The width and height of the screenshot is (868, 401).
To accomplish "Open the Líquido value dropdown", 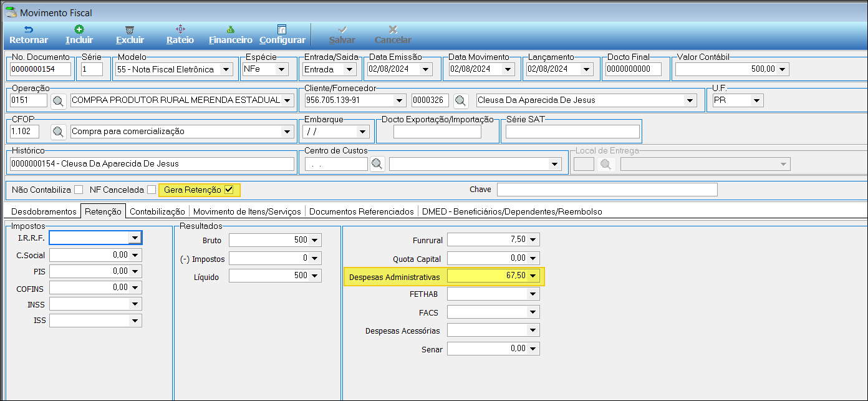I will pyautogui.click(x=315, y=276).
